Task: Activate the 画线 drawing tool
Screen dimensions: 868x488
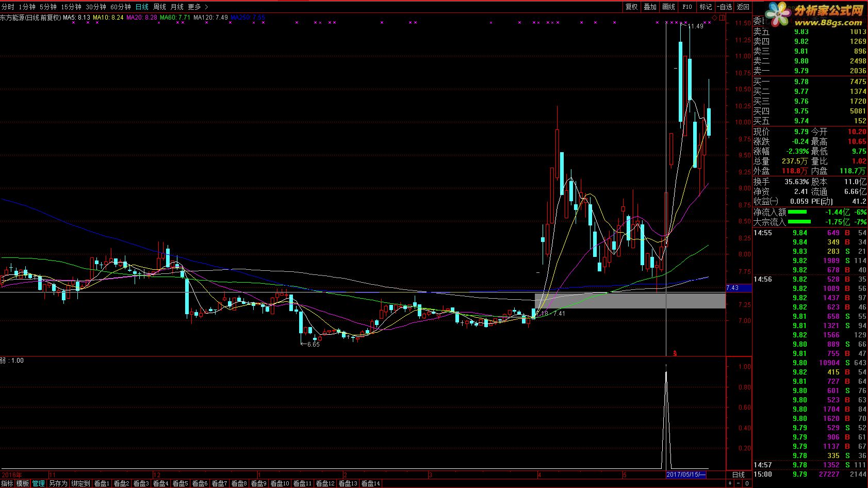Action: click(669, 7)
